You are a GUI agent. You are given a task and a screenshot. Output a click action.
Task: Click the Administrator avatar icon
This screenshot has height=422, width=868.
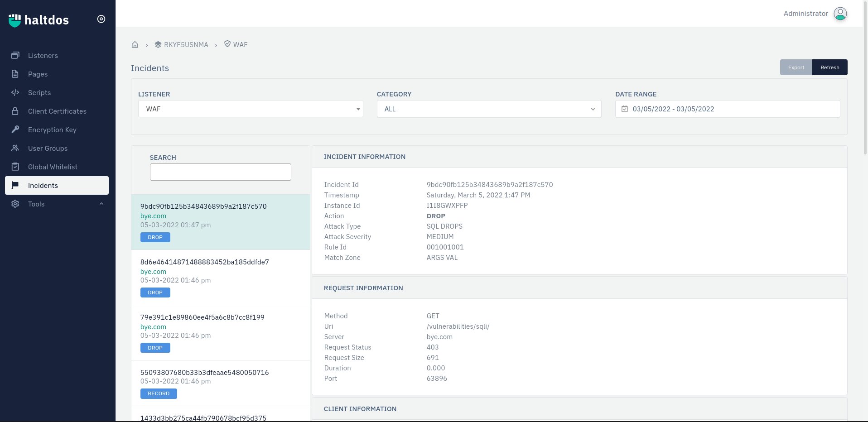click(x=840, y=14)
